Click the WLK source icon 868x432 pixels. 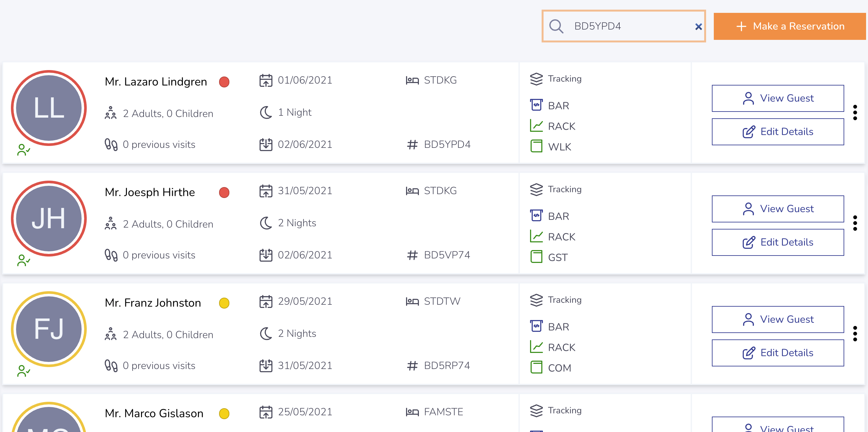click(x=536, y=146)
